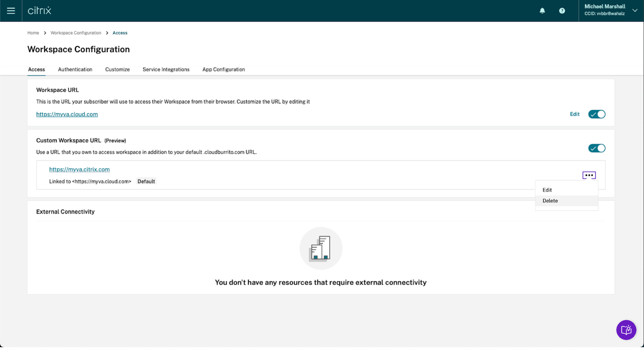The width and height of the screenshot is (644, 349).
Task: Expand the Michael Marshall account dropdown
Action: (635, 11)
